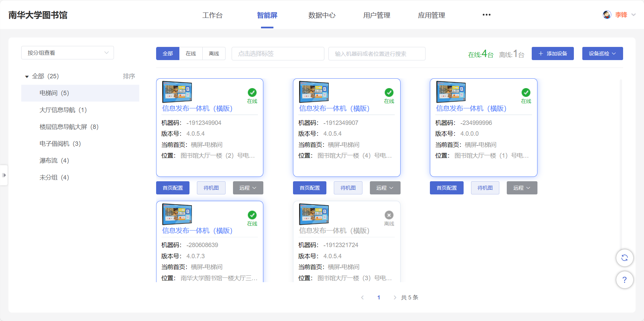
Task: Switch to the 数据中心 tab
Action: [322, 15]
